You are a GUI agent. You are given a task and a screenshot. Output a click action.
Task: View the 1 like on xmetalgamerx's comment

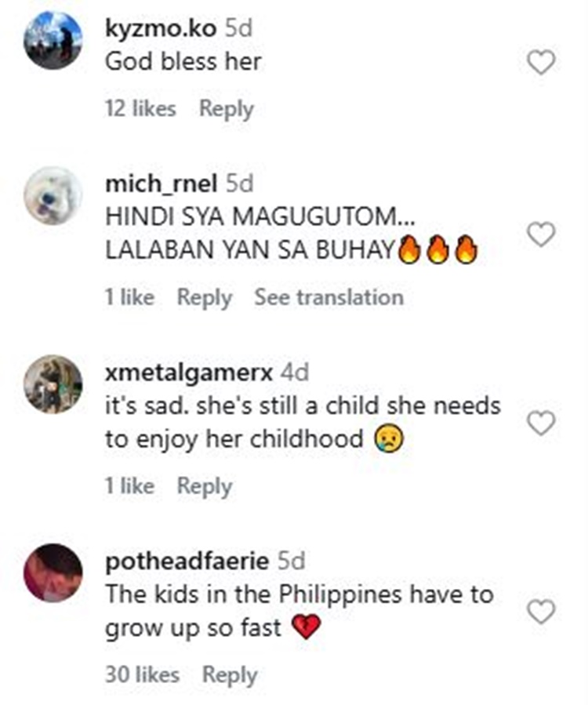click(129, 486)
